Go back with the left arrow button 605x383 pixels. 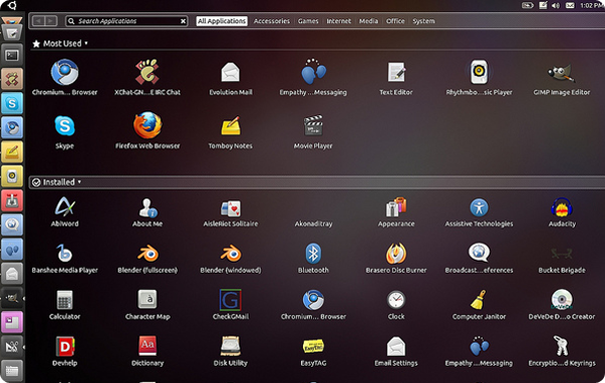pyautogui.click(x=38, y=21)
